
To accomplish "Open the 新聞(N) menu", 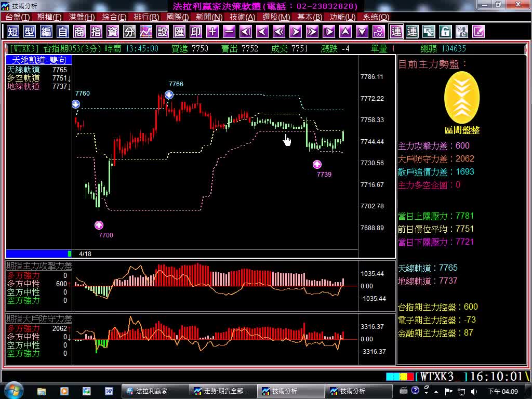I will tap(209, 17).
